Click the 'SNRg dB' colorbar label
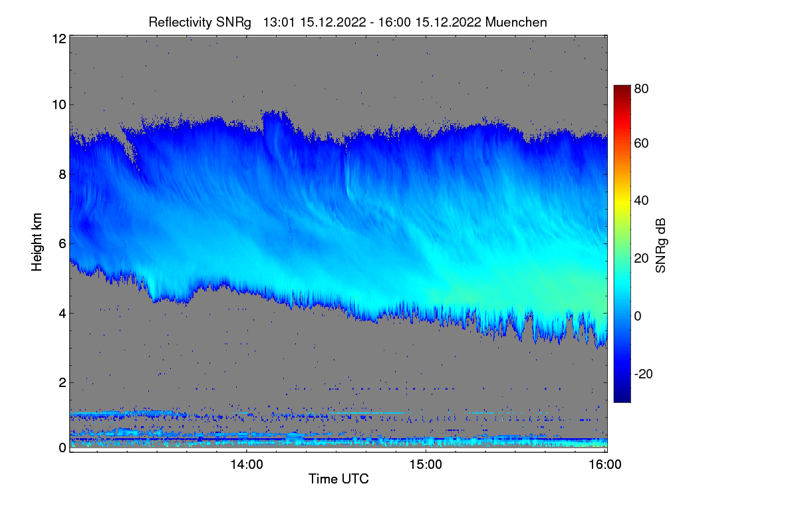This screenshot has width=798, height=532. pyautogui.click(x=660, y=245)
